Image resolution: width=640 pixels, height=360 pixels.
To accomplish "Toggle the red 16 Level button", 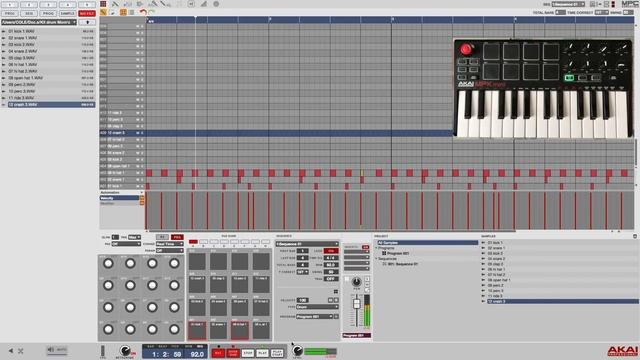I will tap(177, 237).
